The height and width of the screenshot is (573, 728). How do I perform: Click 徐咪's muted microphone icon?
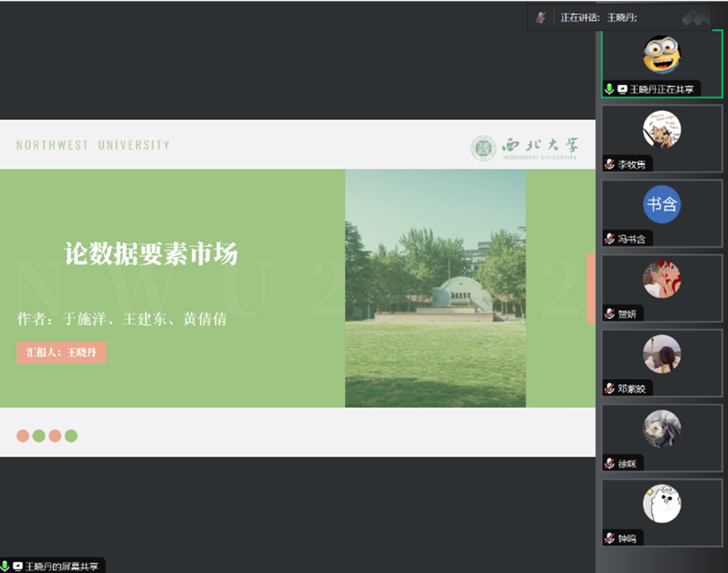tap(610, 464)
